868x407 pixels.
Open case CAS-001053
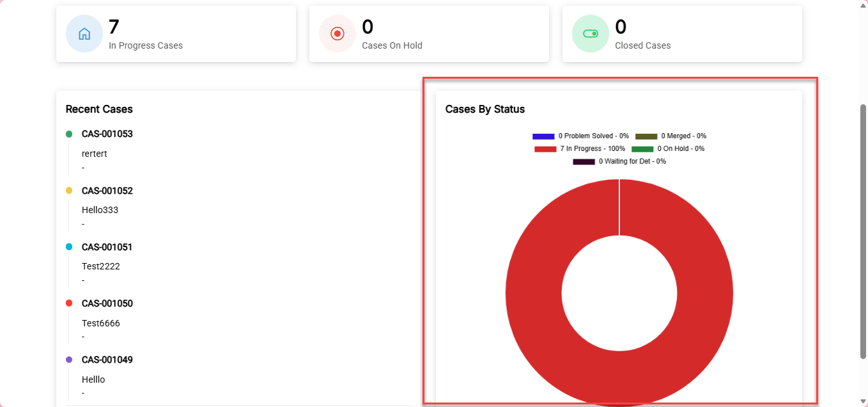click(x=107, y=134)
